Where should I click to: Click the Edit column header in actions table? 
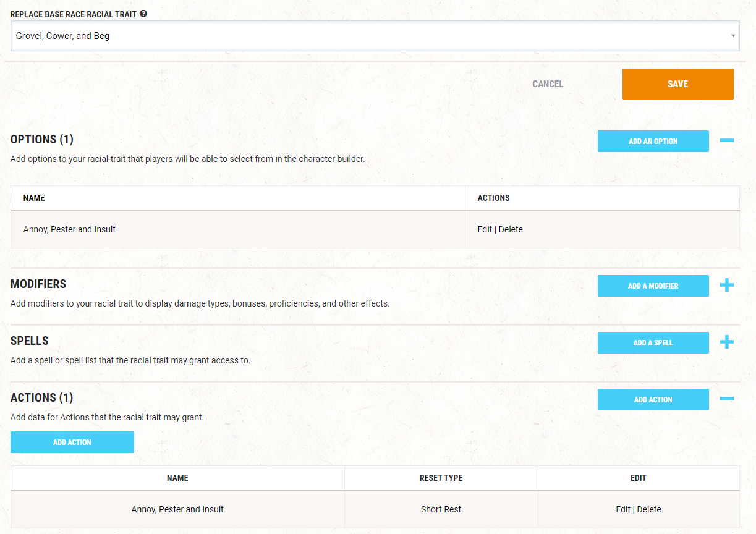point(639,478)
